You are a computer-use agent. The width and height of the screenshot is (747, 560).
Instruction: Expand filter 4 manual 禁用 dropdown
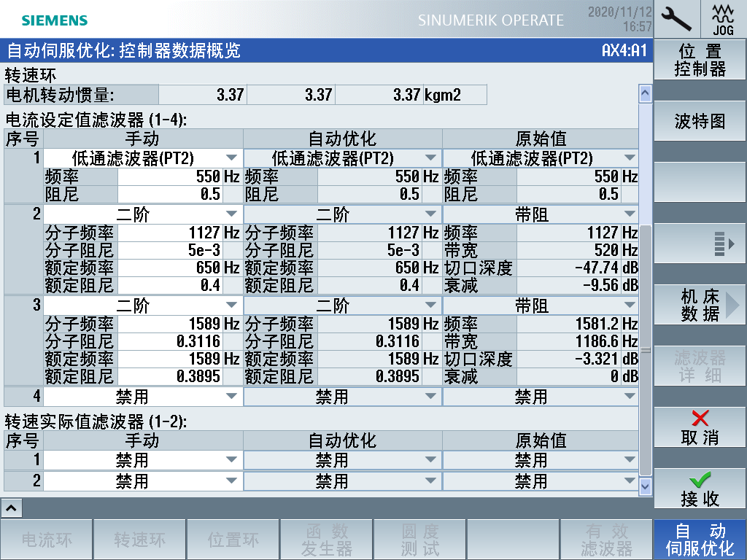pyautogui.click(x=143, y=397)
